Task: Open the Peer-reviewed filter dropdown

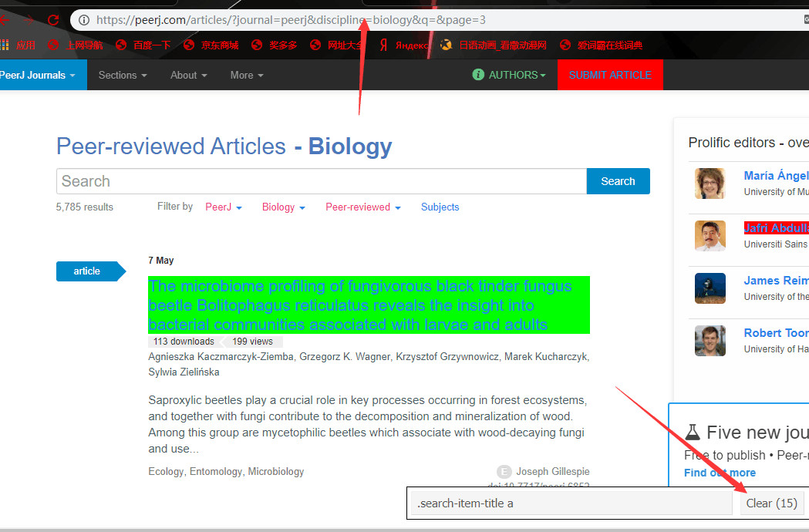Action: click(362, 207)
